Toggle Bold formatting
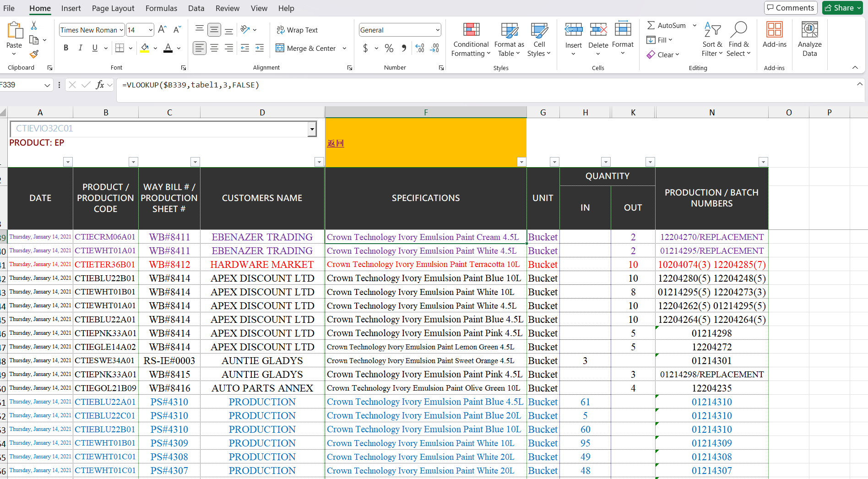 click(x=66, y=48)
